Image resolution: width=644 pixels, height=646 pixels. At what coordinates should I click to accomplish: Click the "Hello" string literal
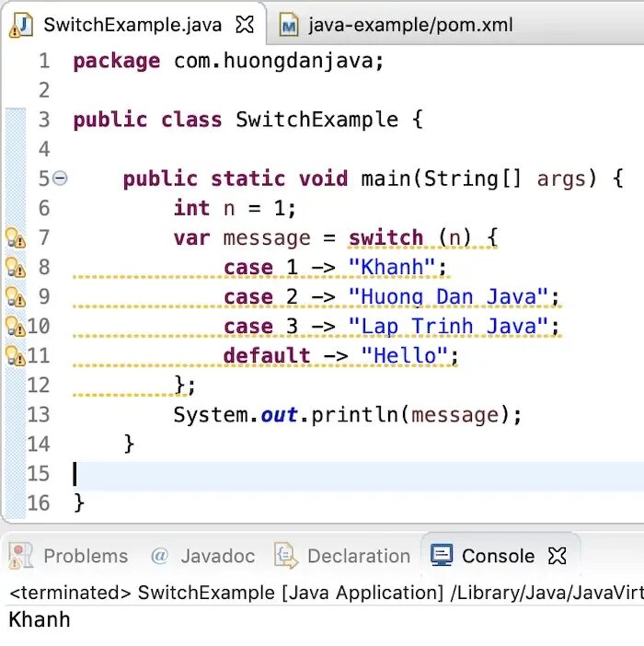[x=405, y=355]
